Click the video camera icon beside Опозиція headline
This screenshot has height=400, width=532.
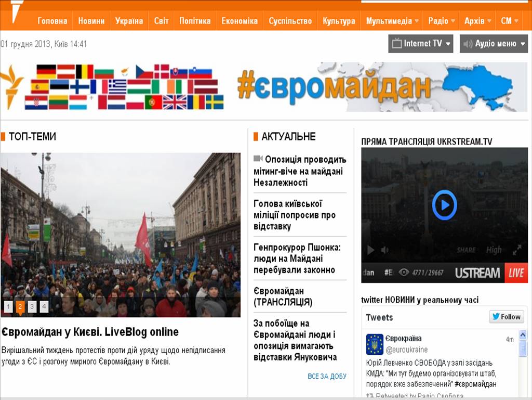[x=258, y=159]
